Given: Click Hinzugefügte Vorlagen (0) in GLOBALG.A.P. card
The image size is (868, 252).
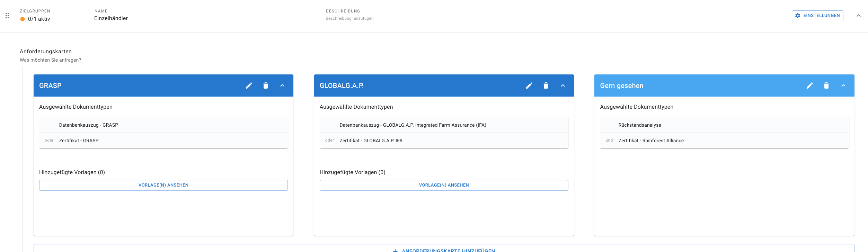Looking at the screenshot, I should pos(353,172).
